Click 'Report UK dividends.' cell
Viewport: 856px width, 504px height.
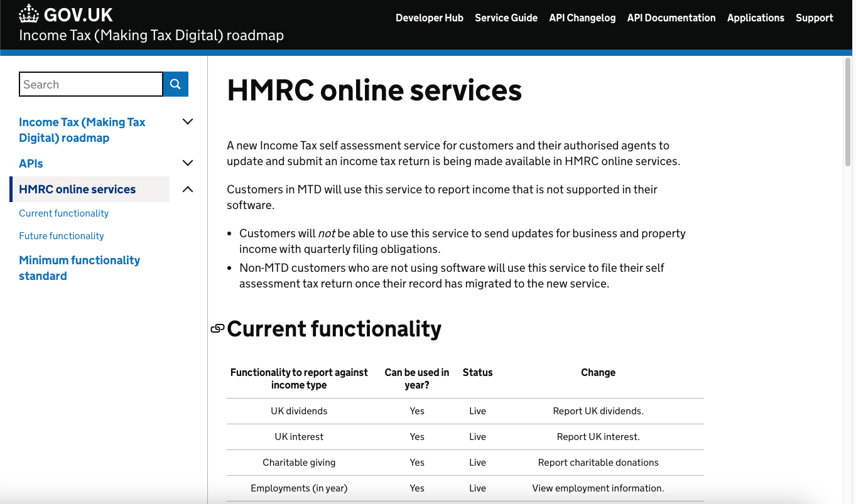(599, 411)
